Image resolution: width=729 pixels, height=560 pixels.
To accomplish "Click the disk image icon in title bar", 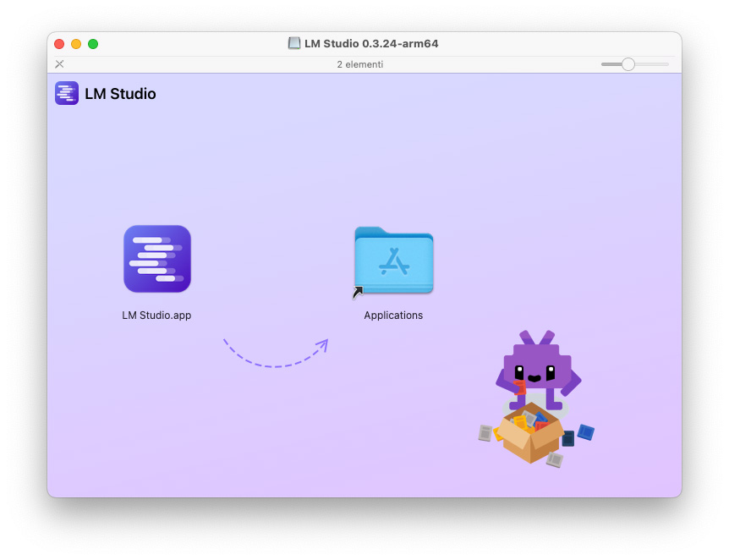I will click(293, 43).
